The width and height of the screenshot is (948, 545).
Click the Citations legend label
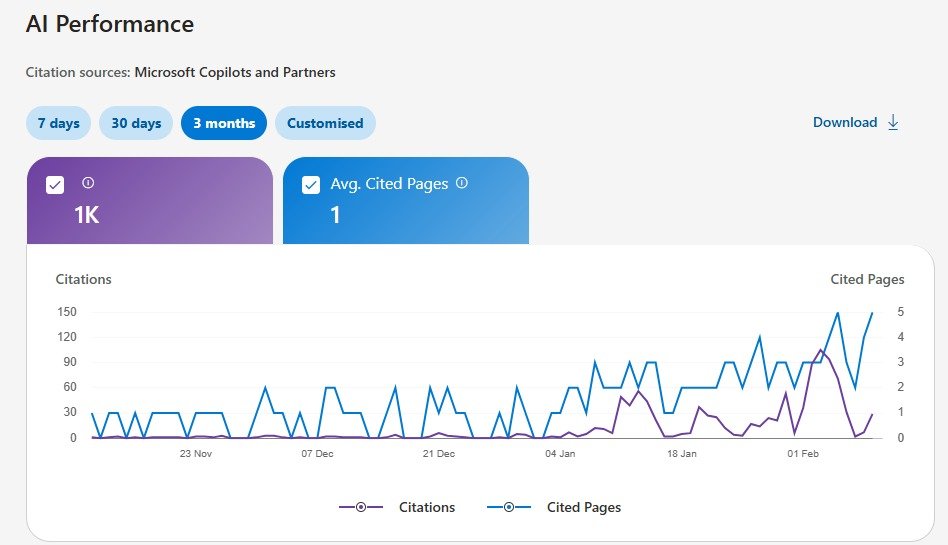coord(427,507)
